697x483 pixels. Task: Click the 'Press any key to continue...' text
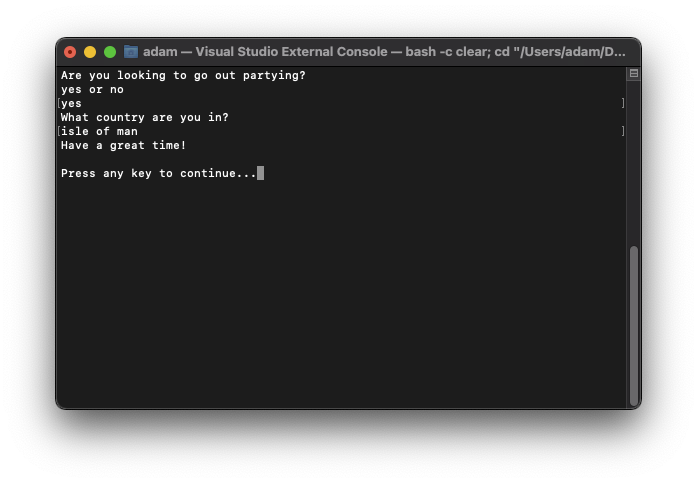pyautogui.click(x=158, y=173)
